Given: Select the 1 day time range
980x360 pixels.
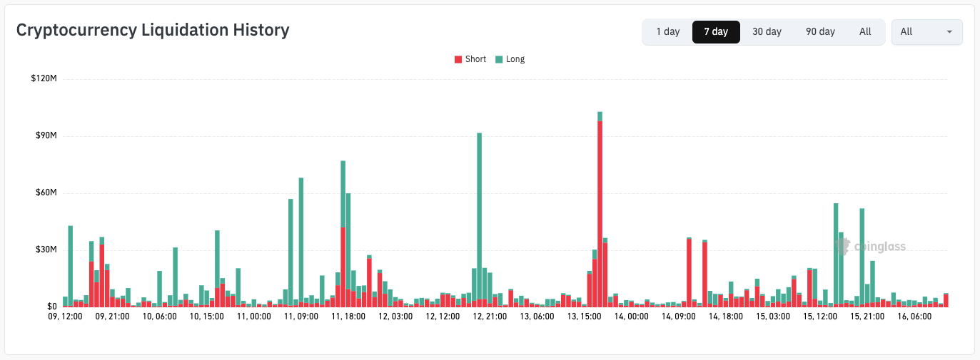Looking at the screenshot, I should [668, 32].
